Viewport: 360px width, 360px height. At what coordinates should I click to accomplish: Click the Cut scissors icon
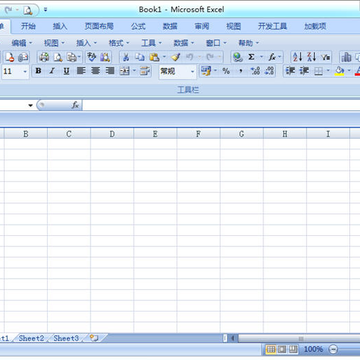coord(126,57)
